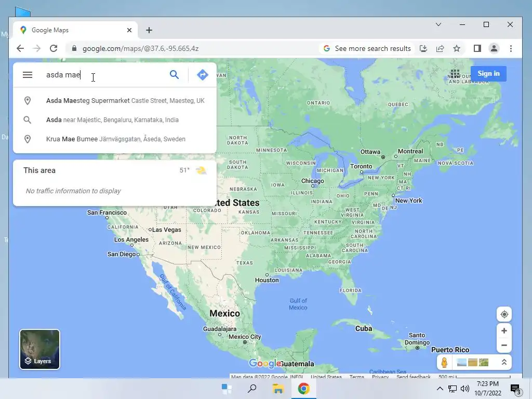View site info via the padlock icon

click(74, 48)
